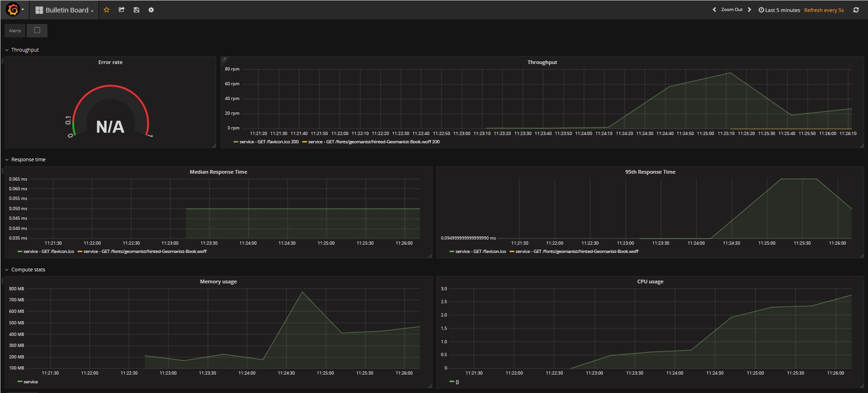The height and width of the screenshot is (393, 868).
Task: Open the Bulletin Board dashboard dropdown
Action: click(65, 10)
